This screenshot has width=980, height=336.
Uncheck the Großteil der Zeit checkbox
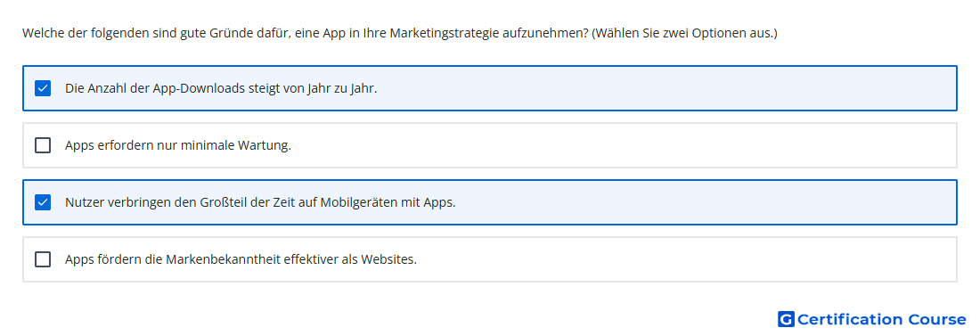tap(43, 202)
